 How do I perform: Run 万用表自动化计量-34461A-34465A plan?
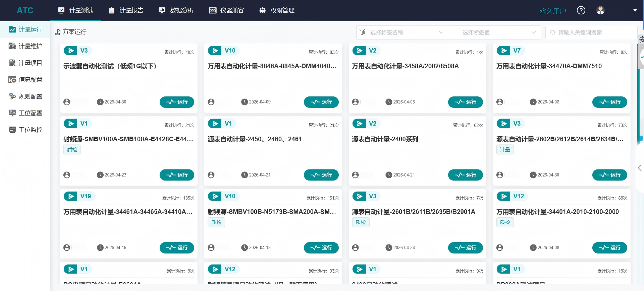177,248
